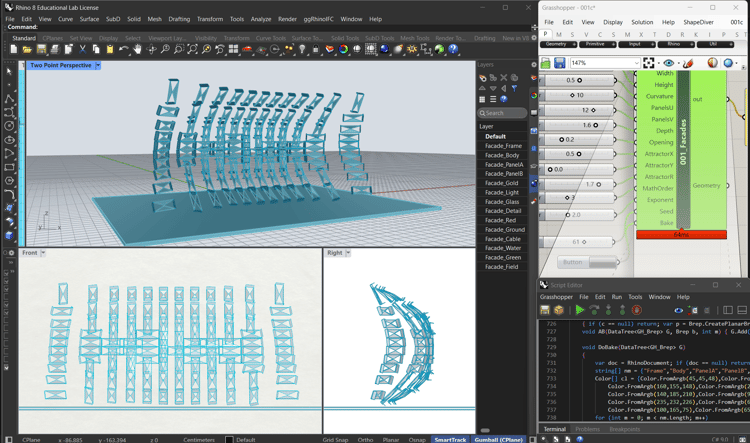The height and width of the screenshot is (443, 750).
Task: Open the 147% zoom level dropdown
Action: [637, 63]
